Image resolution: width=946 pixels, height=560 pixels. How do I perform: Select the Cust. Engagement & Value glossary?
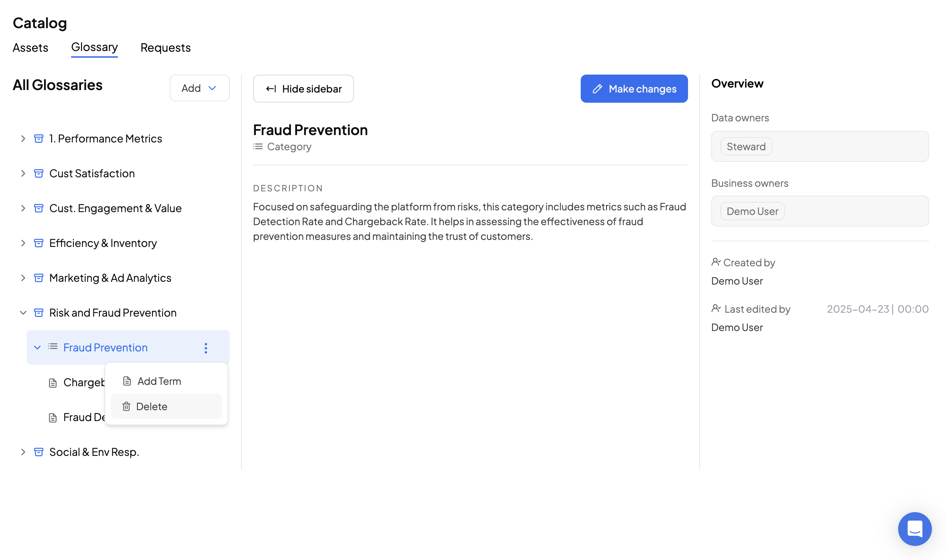click(115, 208)
